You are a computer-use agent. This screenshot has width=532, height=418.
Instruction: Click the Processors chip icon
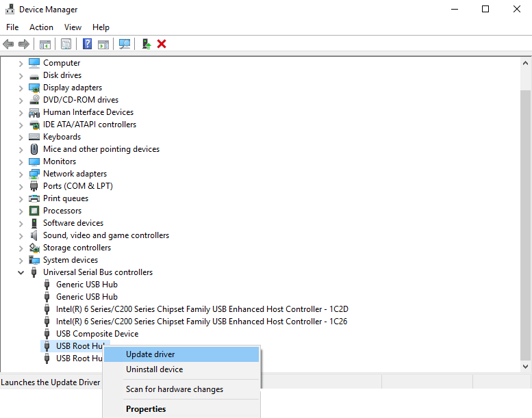34,211
